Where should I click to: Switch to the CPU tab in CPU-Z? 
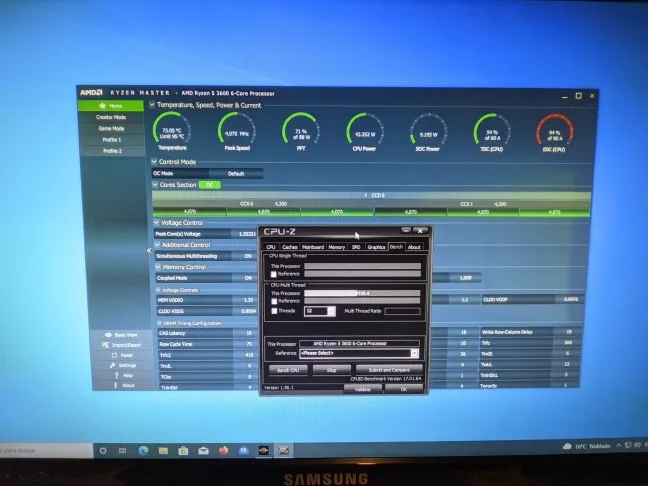(x=271, y=247)
